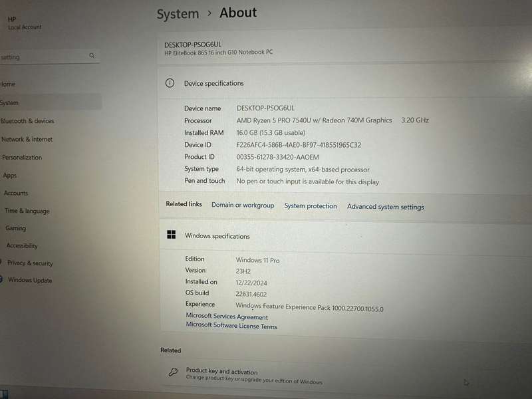532x399 pixels.
Task: Click the settings search field
Action: pyautogui.click(x=49, y=57)
